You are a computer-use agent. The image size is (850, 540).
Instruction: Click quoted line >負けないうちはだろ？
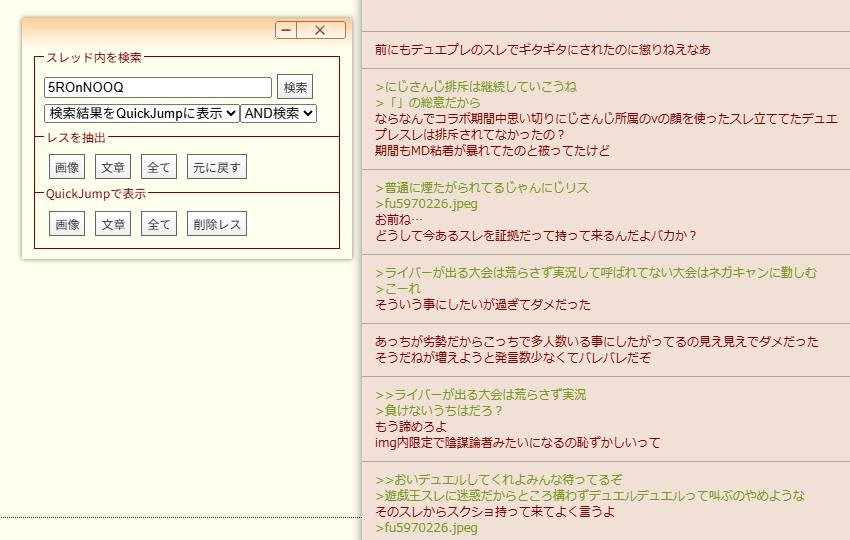pyautogui.click(x=438, y=410)
